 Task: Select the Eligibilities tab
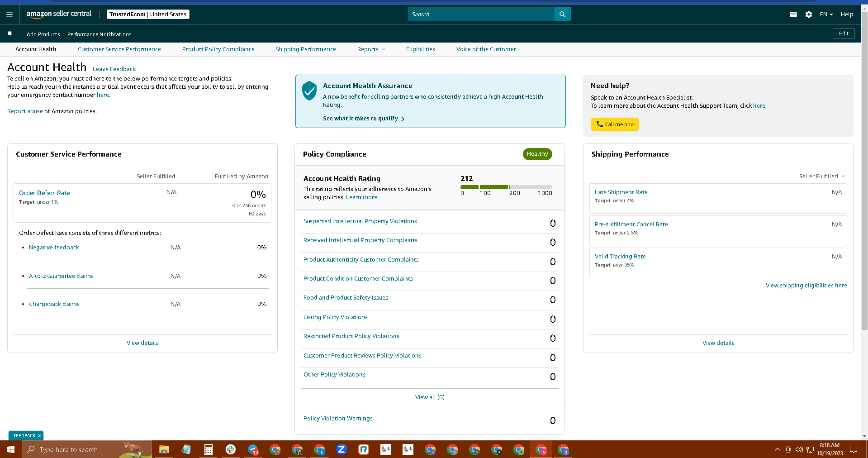point(421,49)
